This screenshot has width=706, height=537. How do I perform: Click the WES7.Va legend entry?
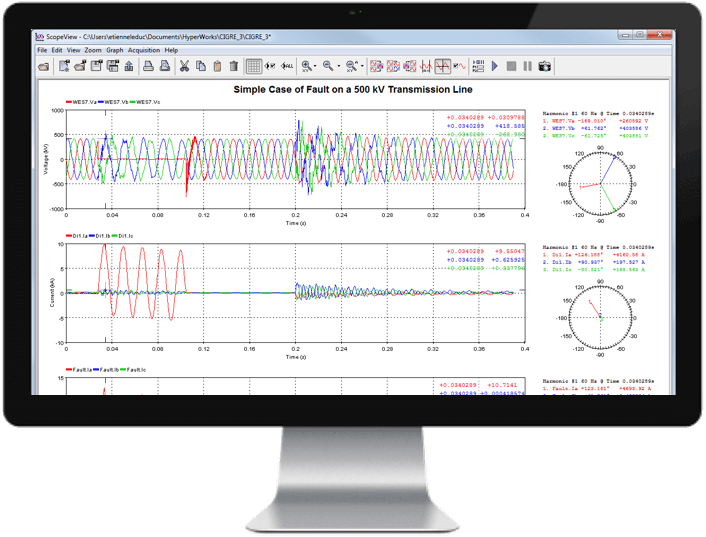click(x=81, y=102)
